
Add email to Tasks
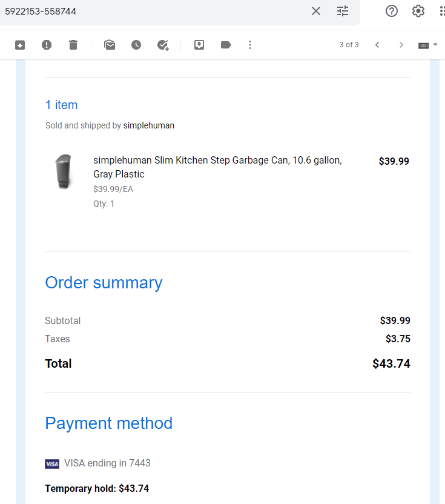(163, 45)
